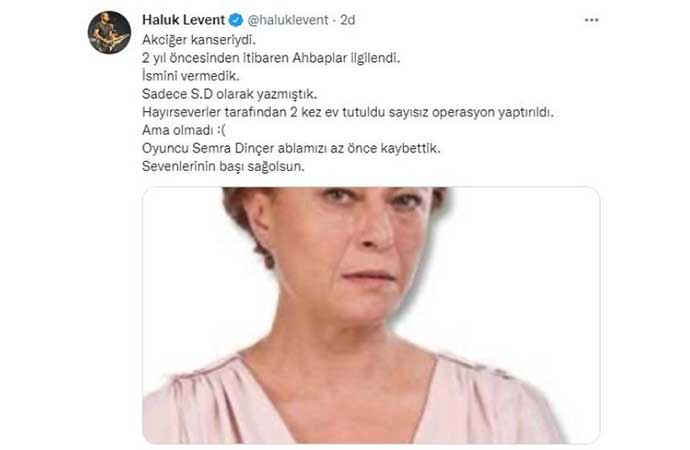Click the blue verified badge
The height and width of the screenshot is (450, 690).
click(236, 20)
